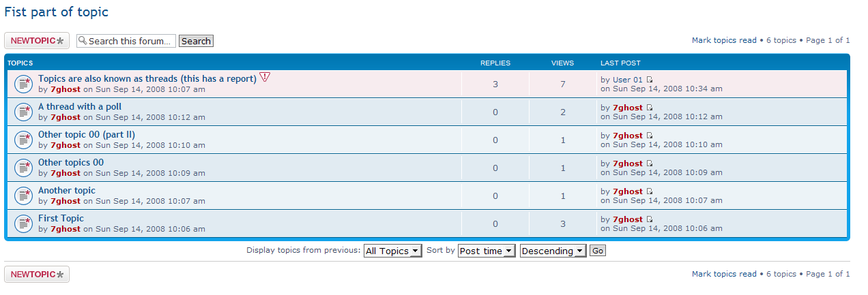
Task: Click the views count 7 in first topic row
Action: click(563, 84)
